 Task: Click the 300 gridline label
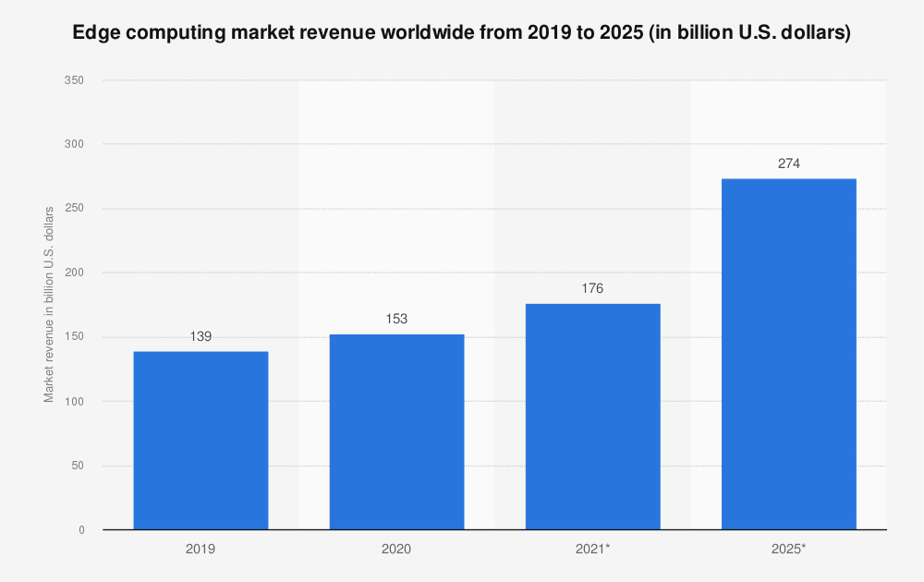click(74, 144)
